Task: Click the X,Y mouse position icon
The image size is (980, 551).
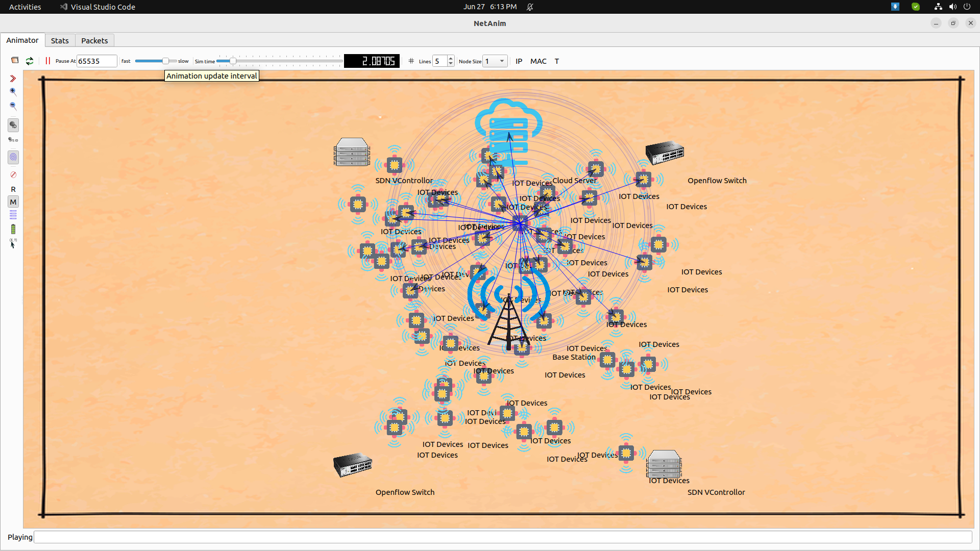Action: point(13,243)
